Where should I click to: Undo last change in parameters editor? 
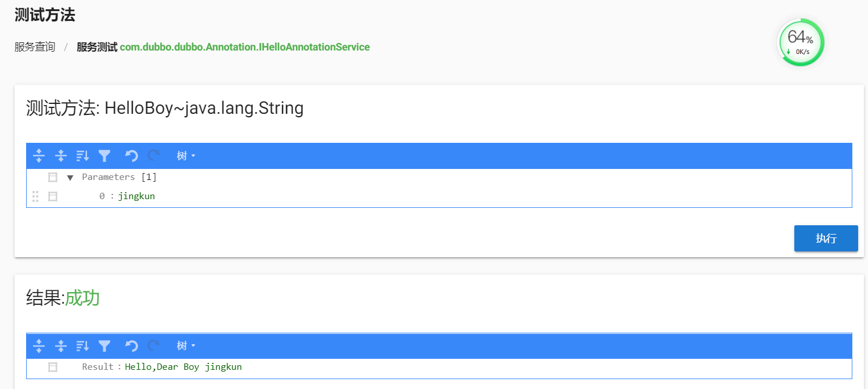(132, 156)
